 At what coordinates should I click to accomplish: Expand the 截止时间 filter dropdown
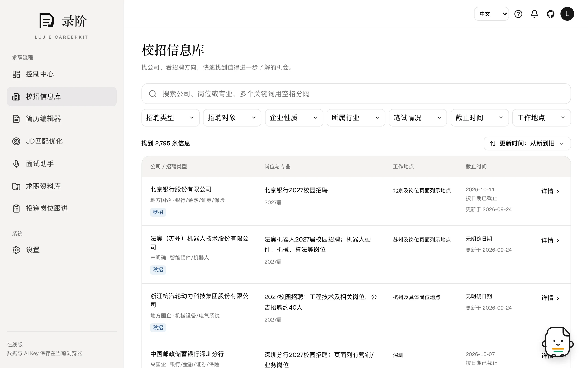click(x=480, y=118)
